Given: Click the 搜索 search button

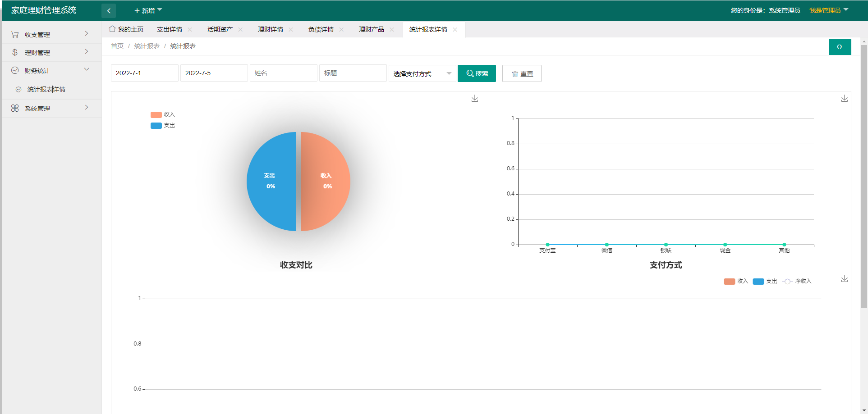Looking at the screenshot, I should [x=477, y=73].
